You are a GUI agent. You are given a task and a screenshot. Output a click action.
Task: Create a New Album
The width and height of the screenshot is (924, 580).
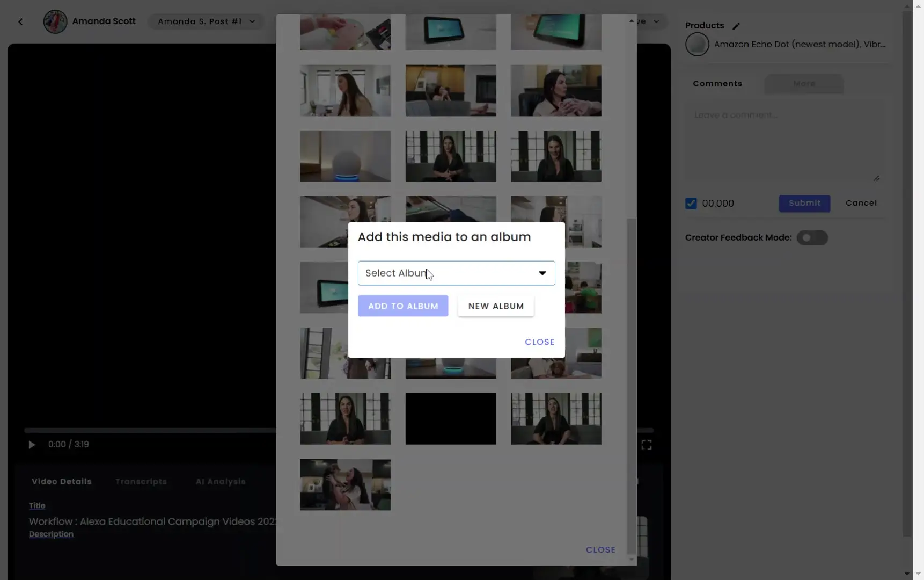tap(495, 306)
